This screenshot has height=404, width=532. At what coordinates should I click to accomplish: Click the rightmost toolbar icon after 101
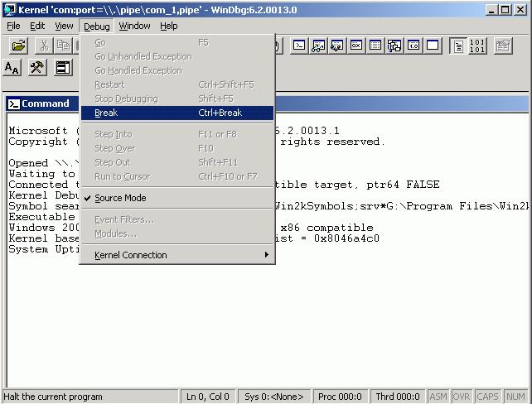503,46
